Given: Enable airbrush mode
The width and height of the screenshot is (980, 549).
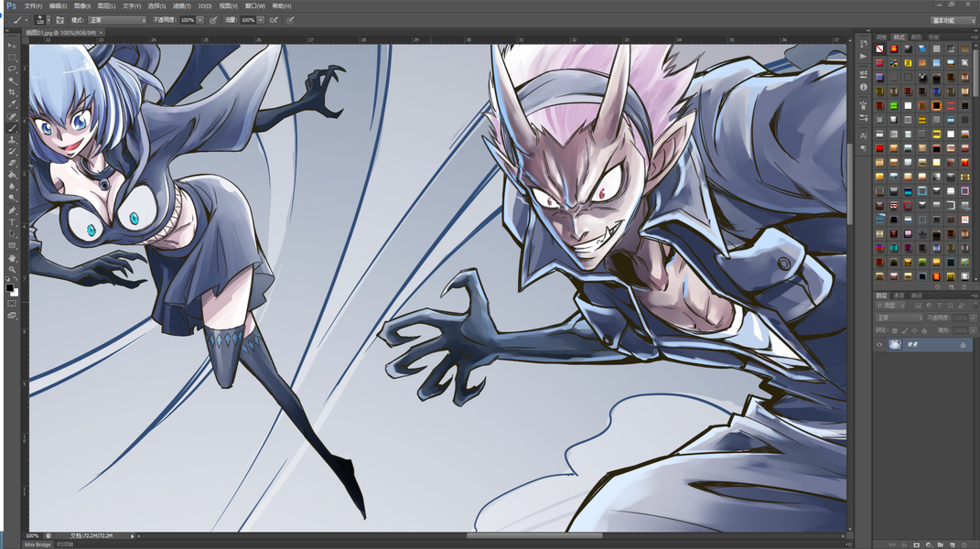Looking at the screenshot, I should [274, 20].
